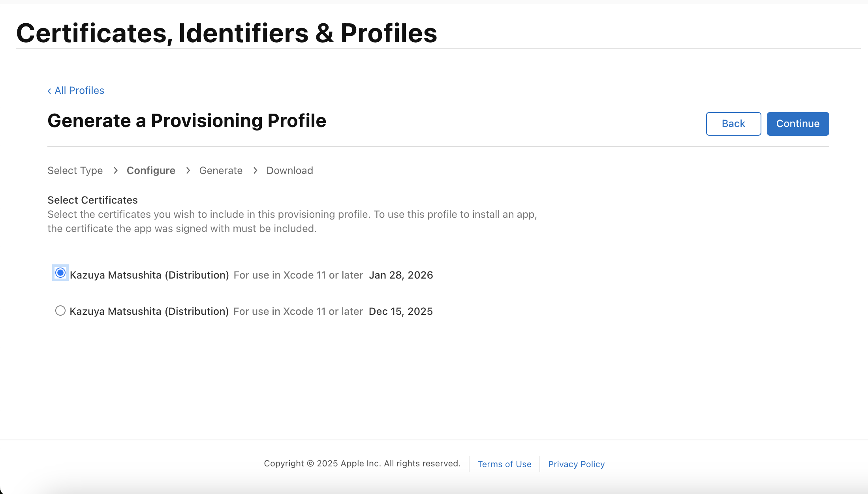Click the first Kazuya Matsushita (Distribution) label
This screenshot has height=494, width=868.
coord(149,275)
